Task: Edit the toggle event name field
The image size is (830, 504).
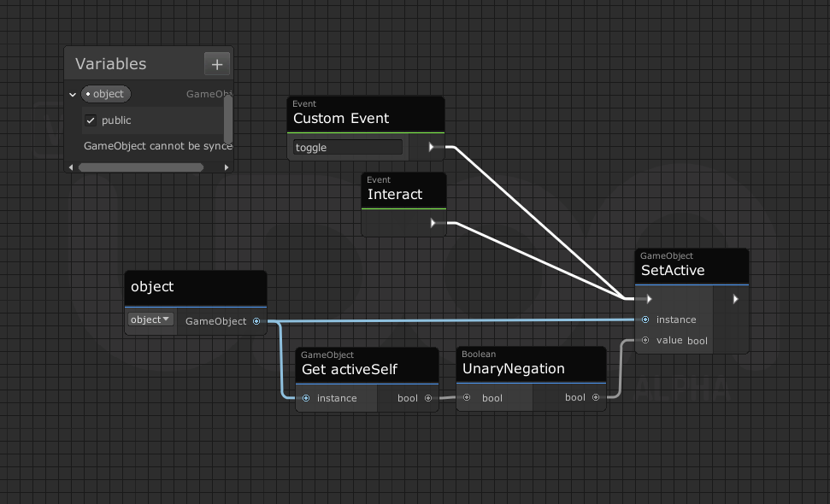Action: [x=348, y=147]
